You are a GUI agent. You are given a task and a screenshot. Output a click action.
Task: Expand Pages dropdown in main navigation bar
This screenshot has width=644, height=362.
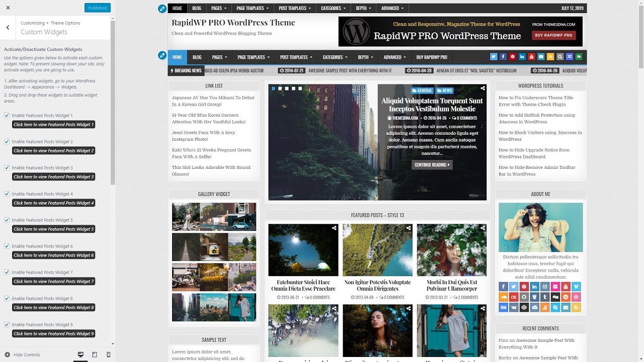tap(219, 57)
